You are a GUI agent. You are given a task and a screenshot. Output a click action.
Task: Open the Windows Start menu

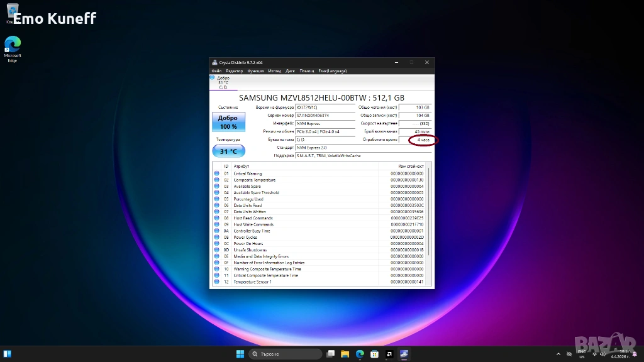pyautogui.click(x=240, y=354)
